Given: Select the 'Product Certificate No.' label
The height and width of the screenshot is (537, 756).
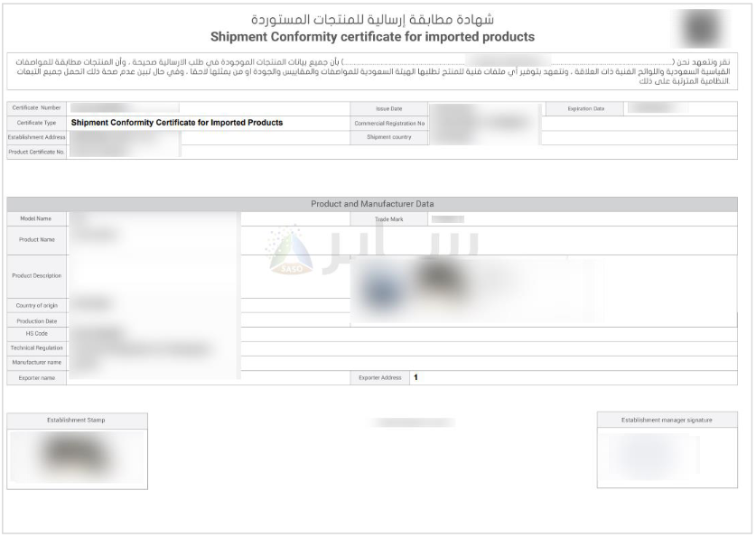Looking at the screenshot, I should point(37,152).
